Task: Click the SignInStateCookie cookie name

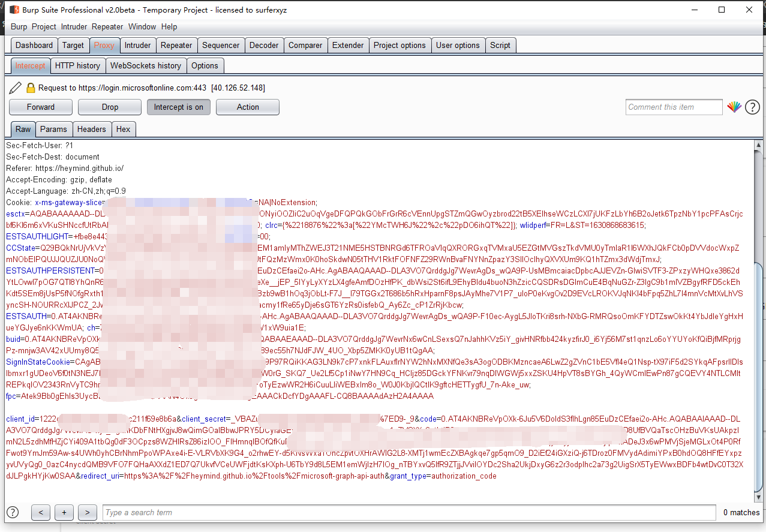Action: click(x=38, y=362)
